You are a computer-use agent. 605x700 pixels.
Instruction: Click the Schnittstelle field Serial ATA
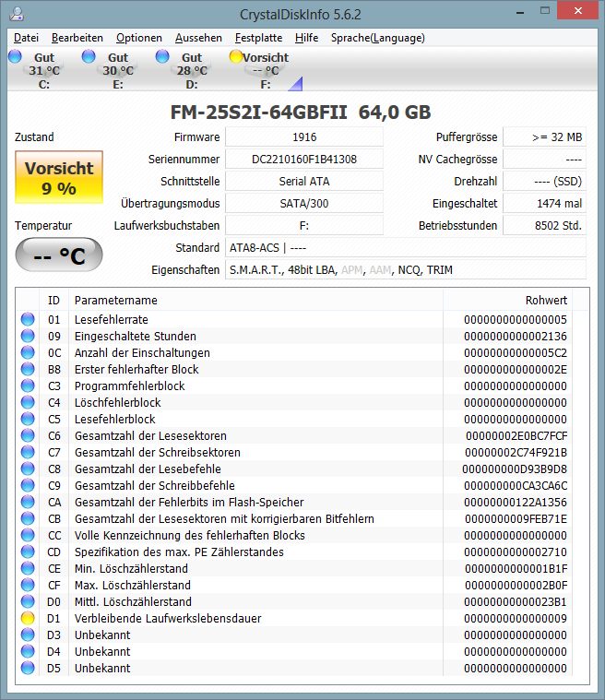(x=304, y=182)
